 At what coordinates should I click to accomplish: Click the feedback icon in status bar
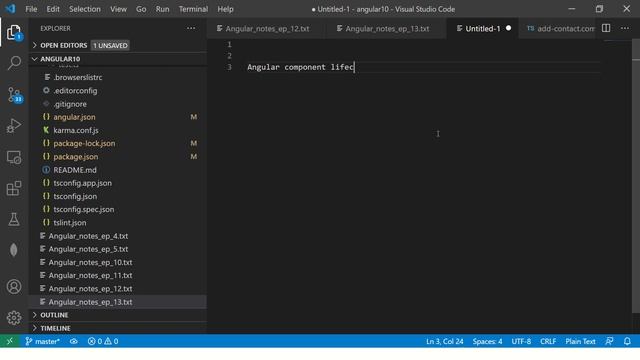click(609, 341)
